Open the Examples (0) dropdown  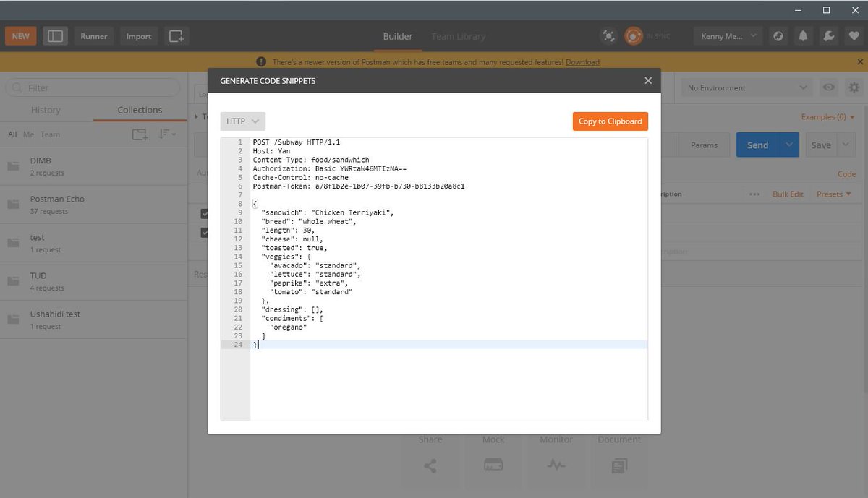point(828,117)
